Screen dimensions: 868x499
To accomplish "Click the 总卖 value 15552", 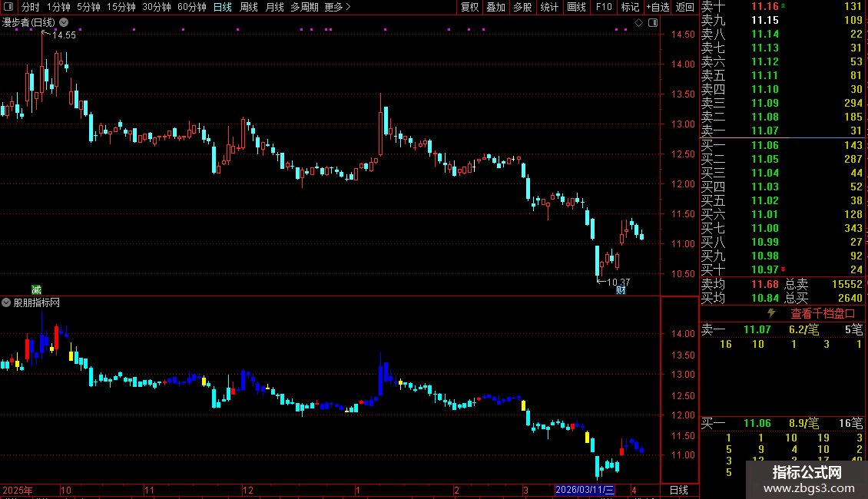I will pos(847,284).
